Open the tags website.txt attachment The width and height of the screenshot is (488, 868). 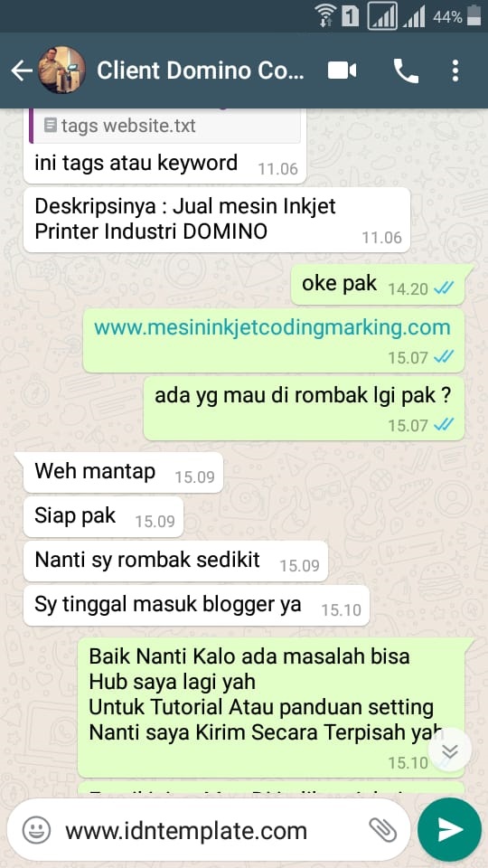(x=164, y=126)
